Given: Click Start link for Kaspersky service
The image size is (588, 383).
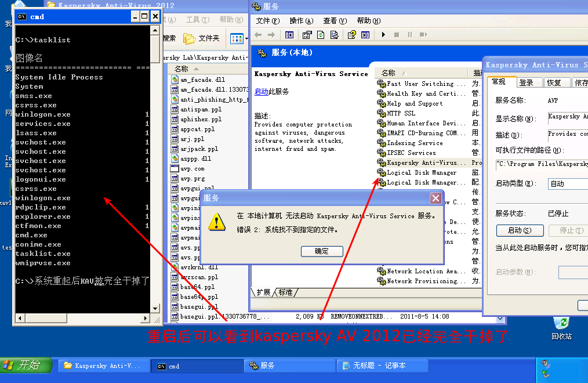Looking at the screenshot, I should pyautogui.click(x=262, y=92).
